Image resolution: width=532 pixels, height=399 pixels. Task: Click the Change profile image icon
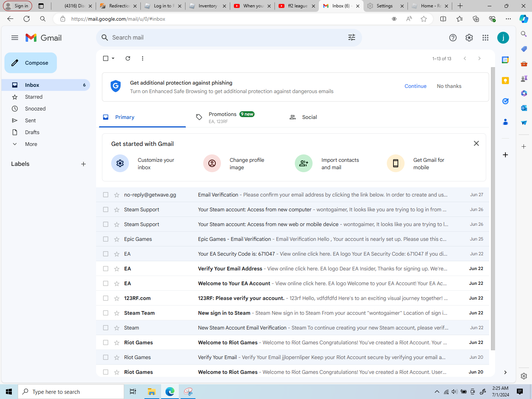coord(212,163)
